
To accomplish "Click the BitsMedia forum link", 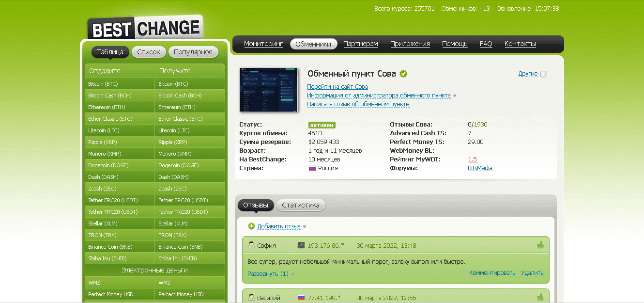I will click(x=480, y=168).
